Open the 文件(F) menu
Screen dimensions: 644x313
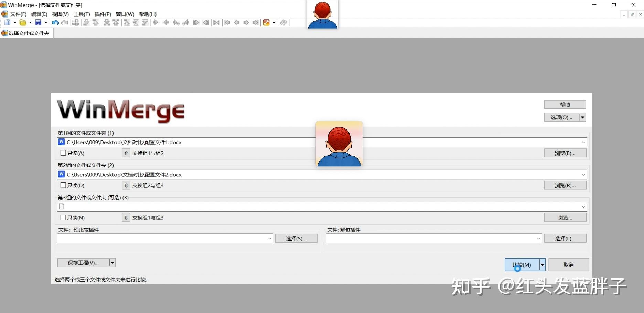18,14
